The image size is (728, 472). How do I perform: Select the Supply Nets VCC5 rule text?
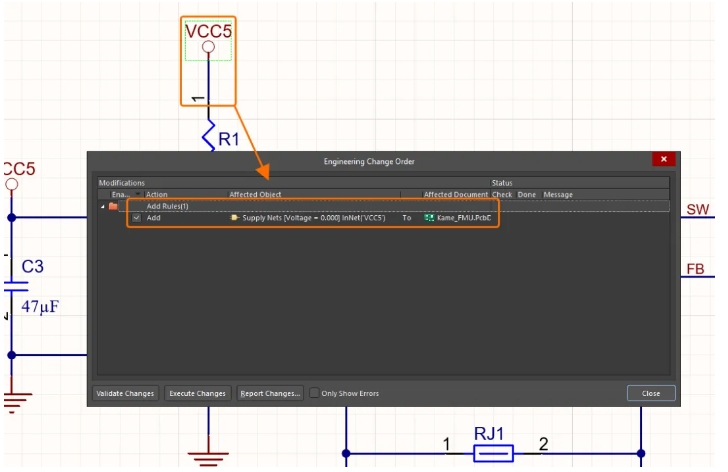point(313,217)
